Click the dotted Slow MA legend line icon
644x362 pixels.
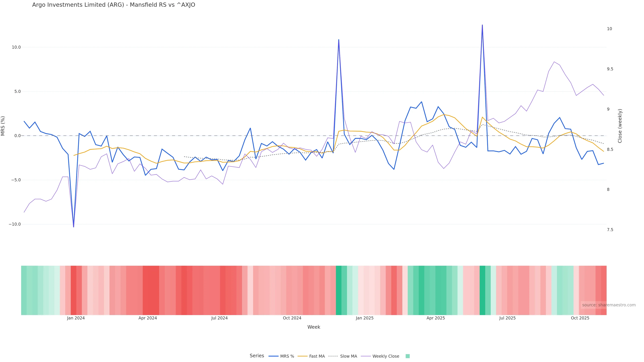pyautogui.click(x=333, y=356)
